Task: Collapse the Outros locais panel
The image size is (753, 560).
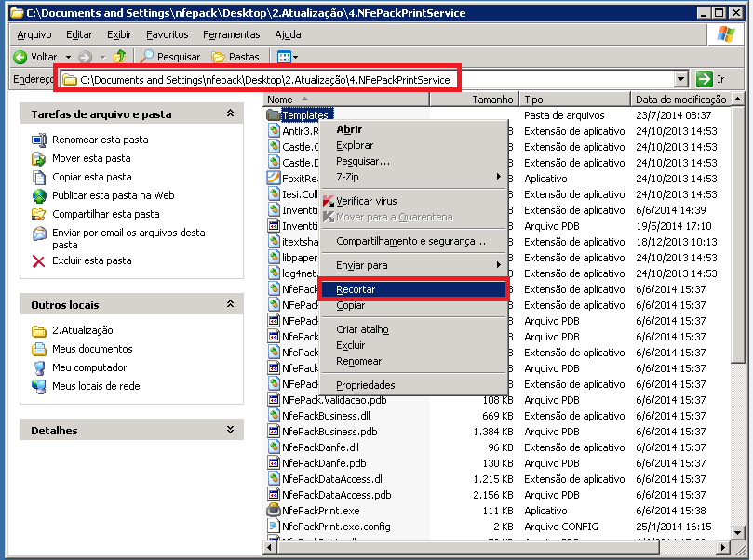Action: click(230, 304)
